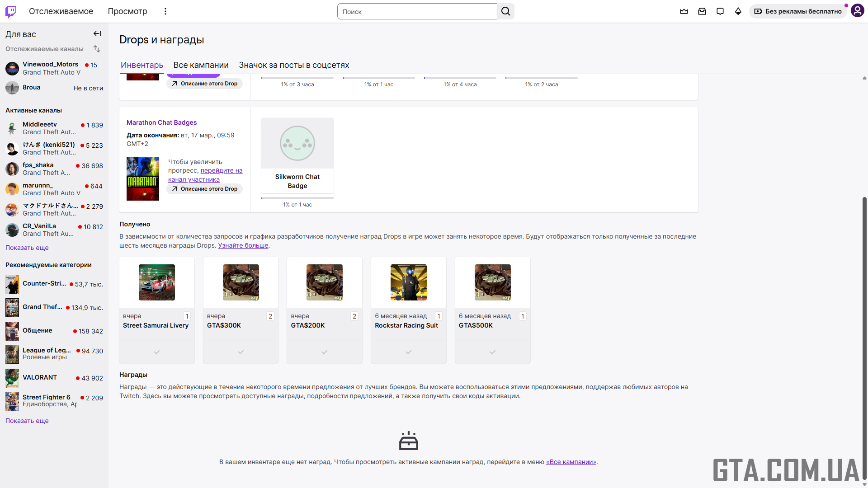Open whispers chat bubble icon

[720, 11]
